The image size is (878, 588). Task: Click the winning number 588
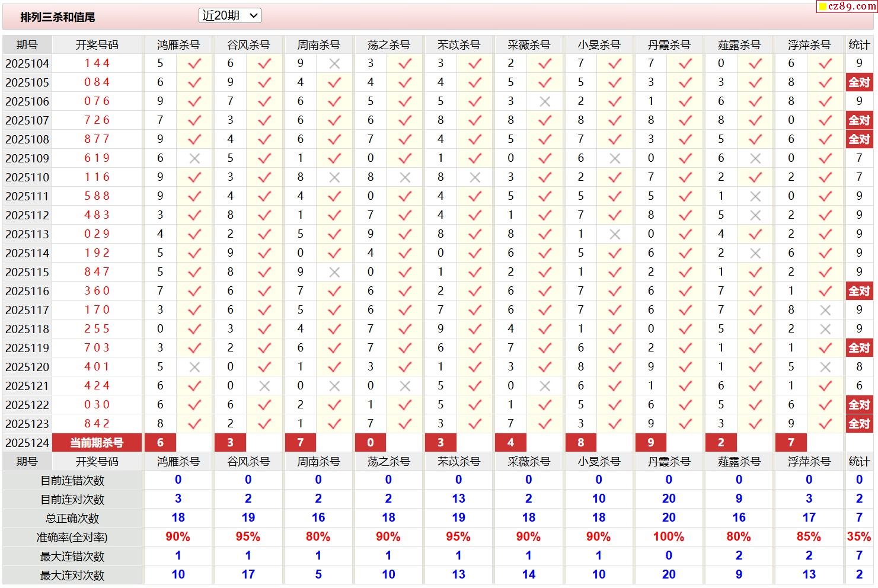coord(97,196)
